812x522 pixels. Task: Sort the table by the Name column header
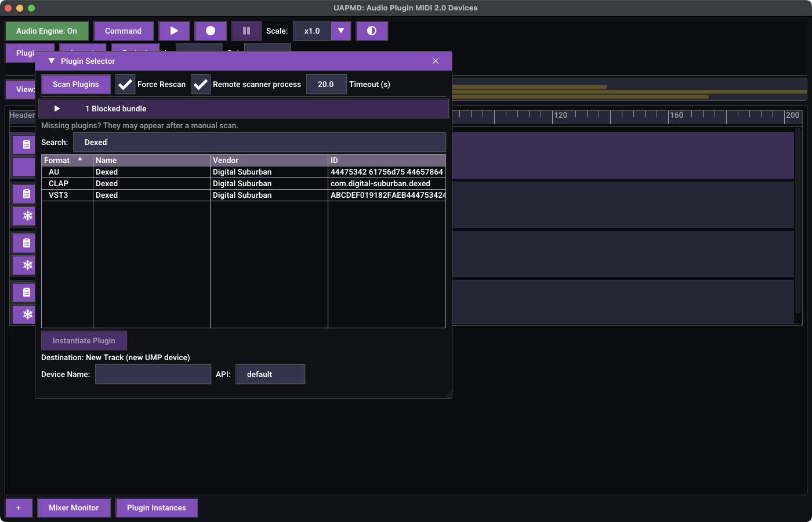[x=151, y=160]
